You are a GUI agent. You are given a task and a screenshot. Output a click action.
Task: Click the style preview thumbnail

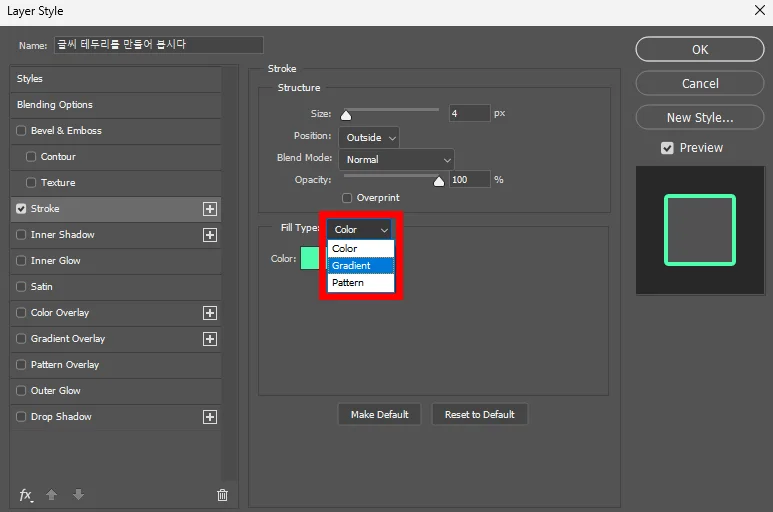coord(700,230)
